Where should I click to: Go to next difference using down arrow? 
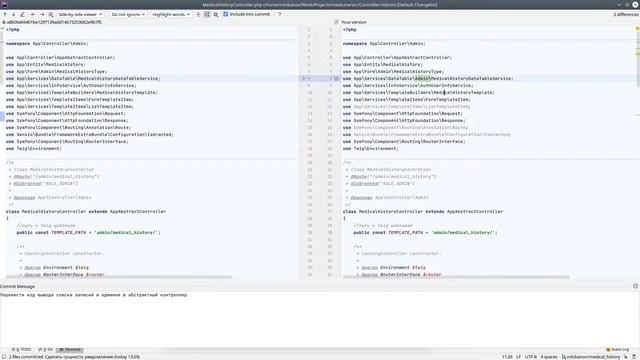[x=13, y=14]
